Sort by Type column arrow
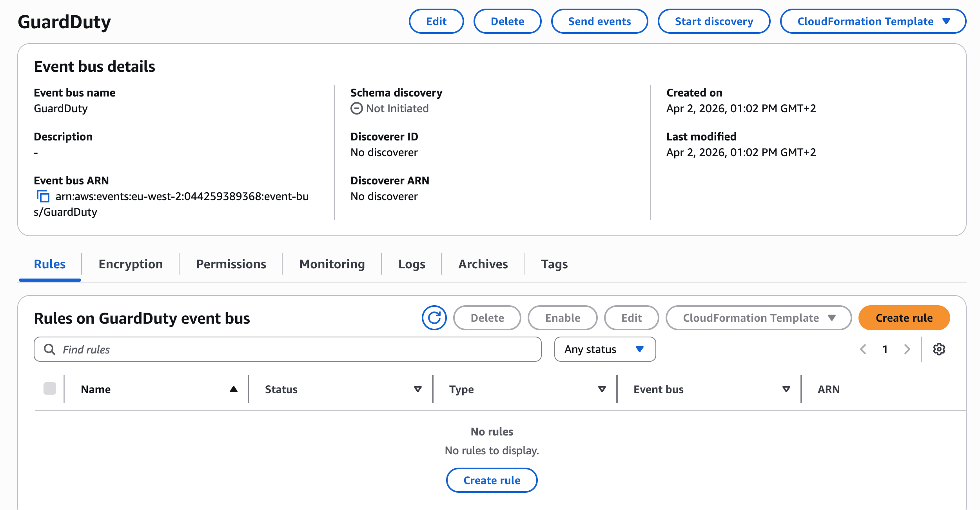Viewport: 980px width, 510px height. [x=602, y=389]
